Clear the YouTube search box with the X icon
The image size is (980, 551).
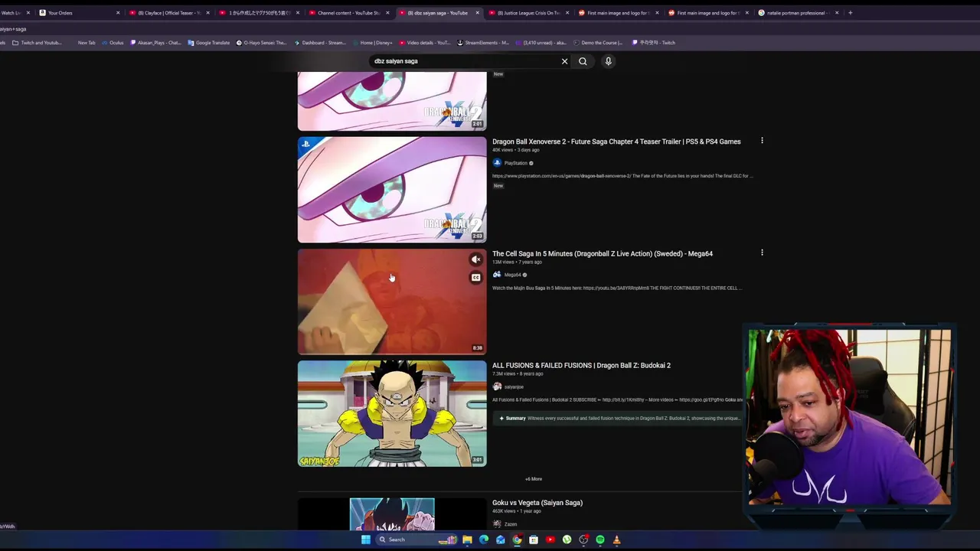click(564, 61)
